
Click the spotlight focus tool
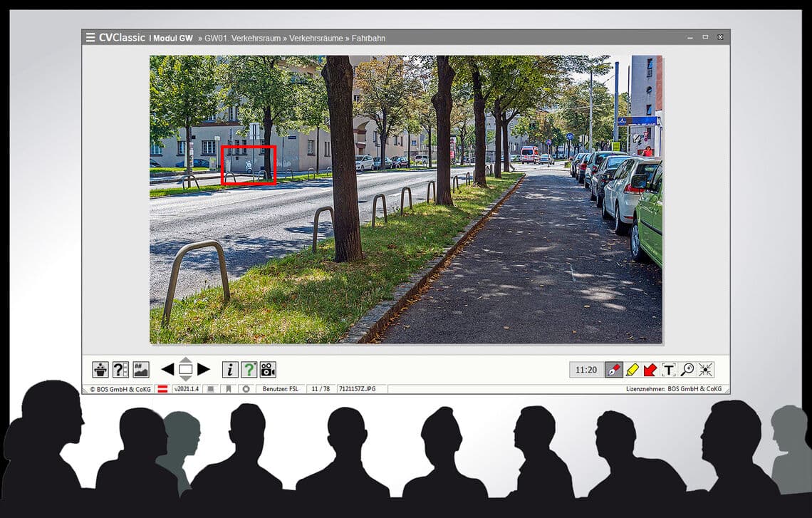pyautogui.click(x=705, y=369)
